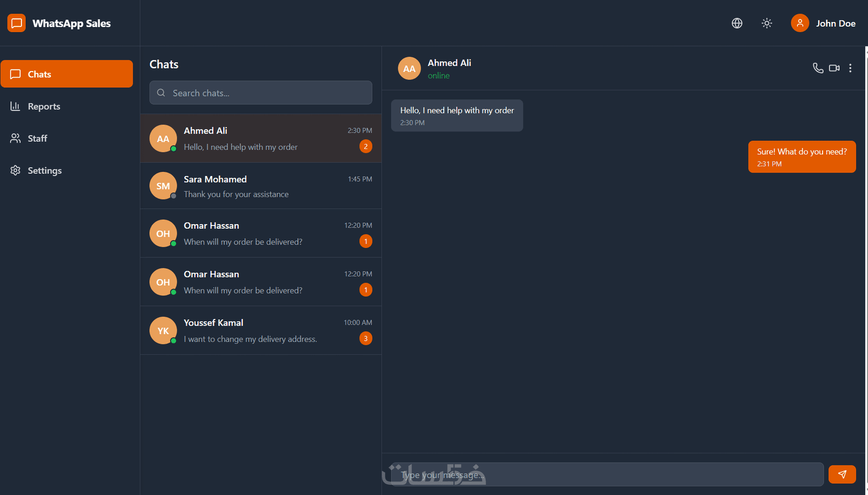Click the 10:00 AM time on Youssef Kamal's chat
This screenshot has height=495, width=868.
358,323
